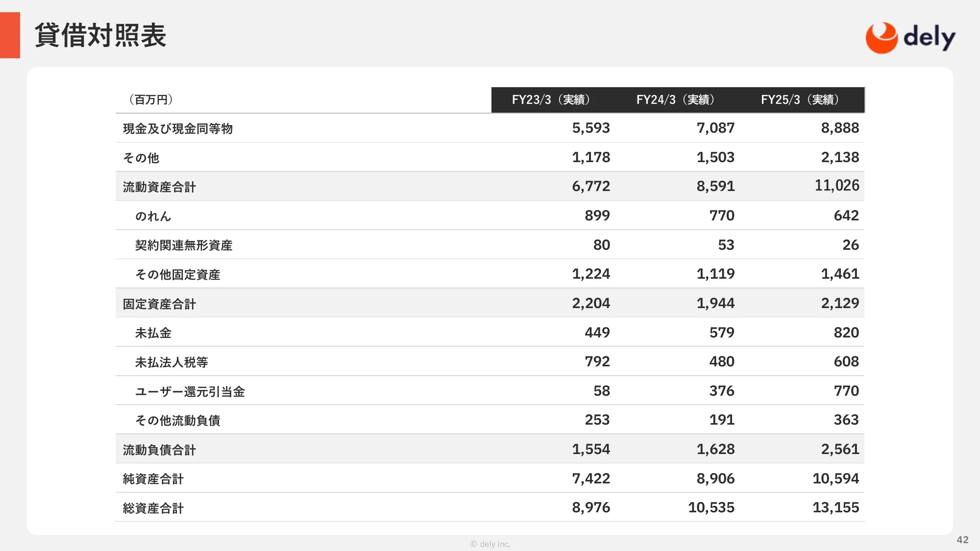
Task: Click the ユーザー還元引当金 row label
Action: 190,392
